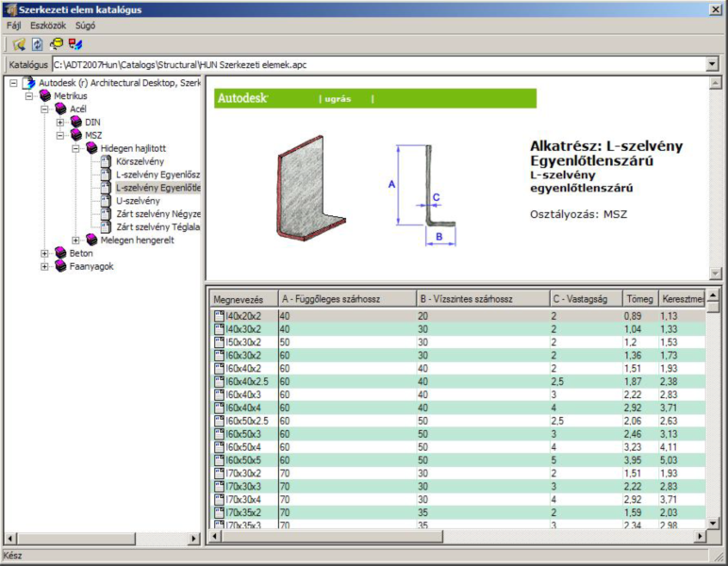Image resolution: width=728 pixels, height=566 pixels.
Task: Select the l60x50x5 row
Action: [x=457, y=460]
